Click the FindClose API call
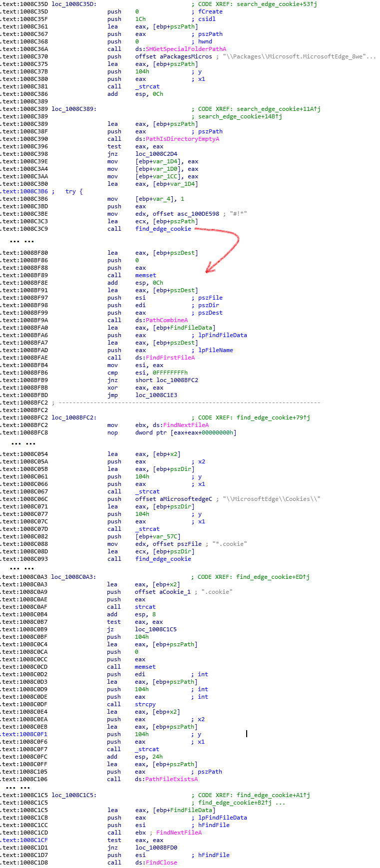 coord(161,863)
